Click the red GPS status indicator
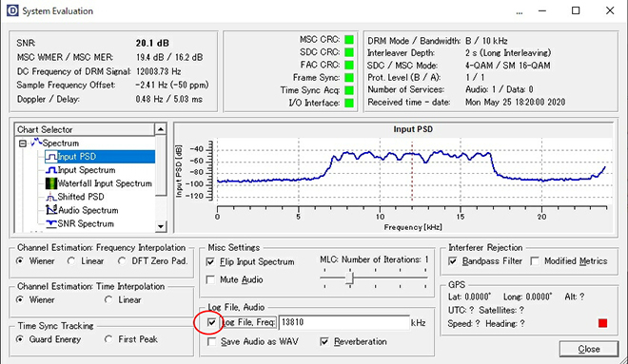The height and width of the screenshot is (364, 628). coord(602,323)
